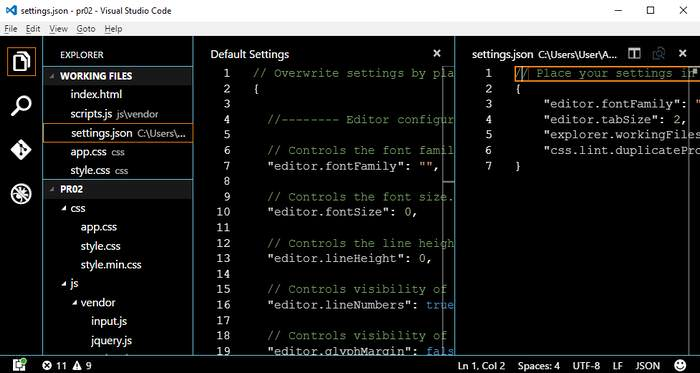This screenshot has width=700, height=373.
Task: Collapse the PR02 project section
Action: [x=118, y=189]
